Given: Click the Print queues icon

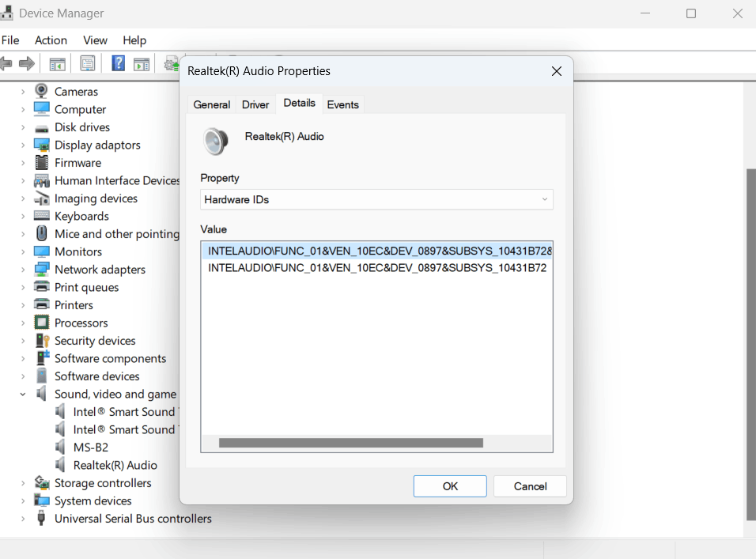Looking at the screenshot, I should pos(41,287).
